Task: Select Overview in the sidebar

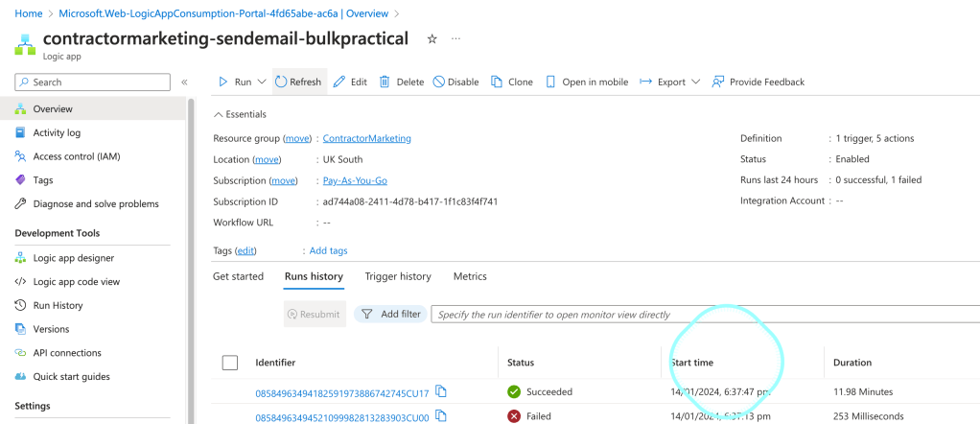Action: pyautogui.click(x=93, y=108)
